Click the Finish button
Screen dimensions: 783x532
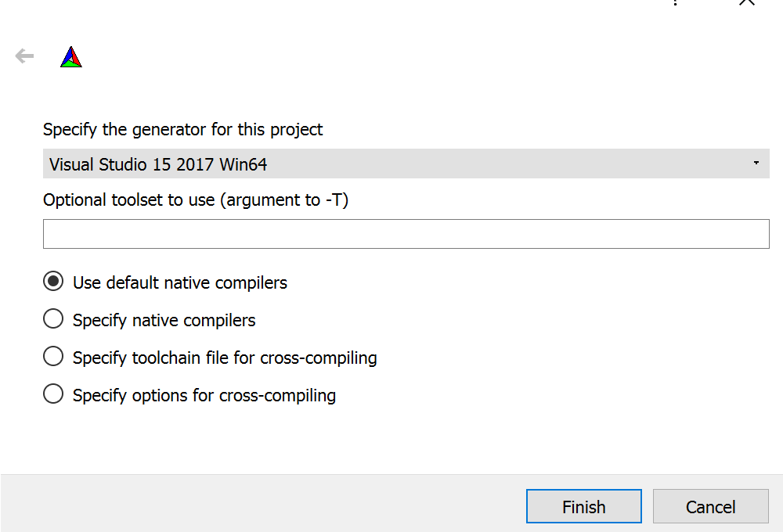click(x=583, y=506)
